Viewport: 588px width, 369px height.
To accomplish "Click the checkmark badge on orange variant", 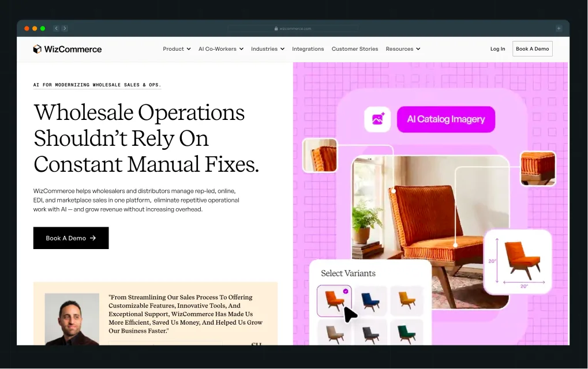I will pos(346,291).
